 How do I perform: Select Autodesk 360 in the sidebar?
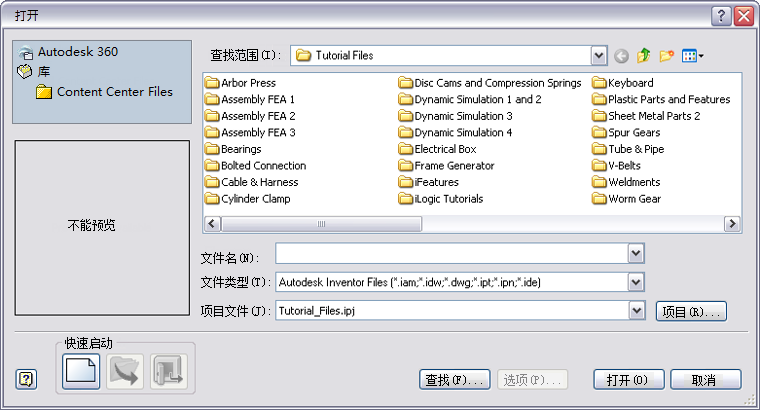coord(78,52)
